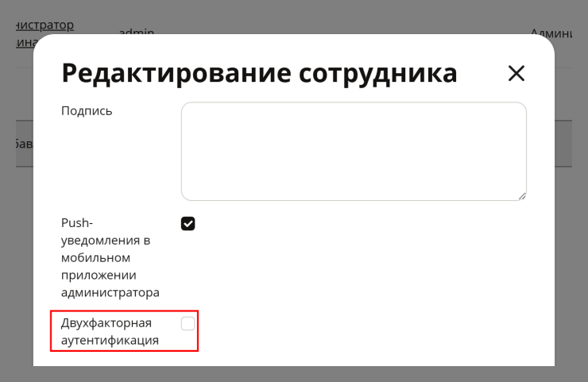Enable Двухфакторная аутентификация checkbox

click(188, 323)
